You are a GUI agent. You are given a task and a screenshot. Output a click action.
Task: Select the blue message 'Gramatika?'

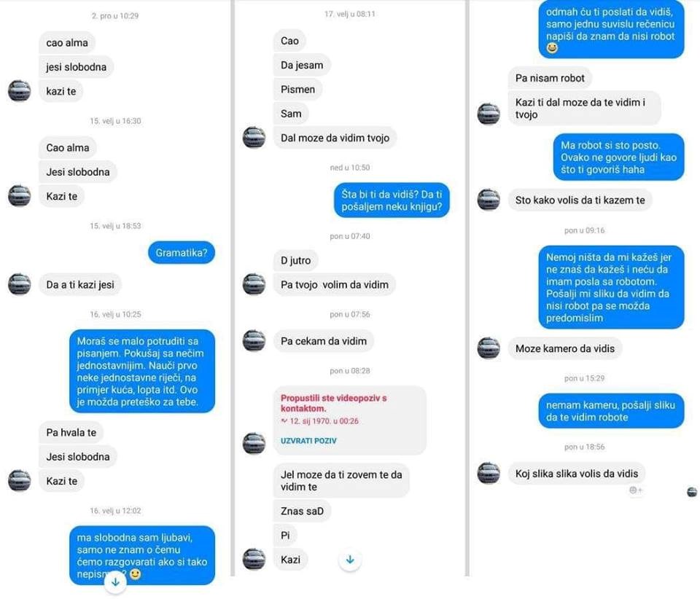click(182, 253)
